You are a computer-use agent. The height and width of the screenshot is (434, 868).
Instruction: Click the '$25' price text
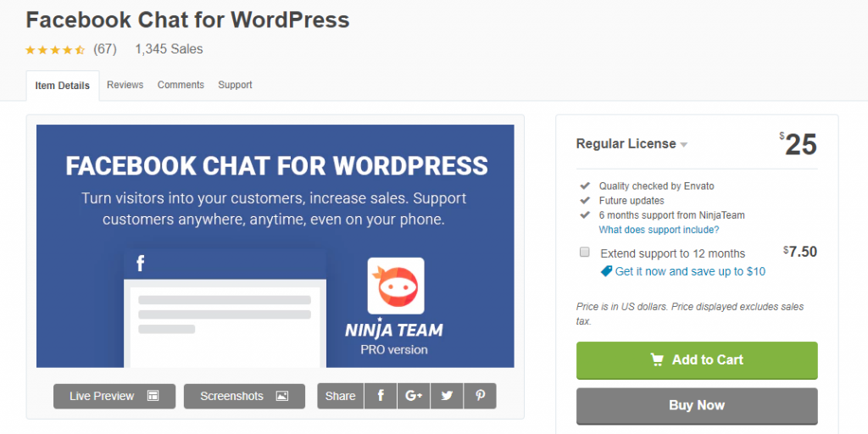pos(798,145)
